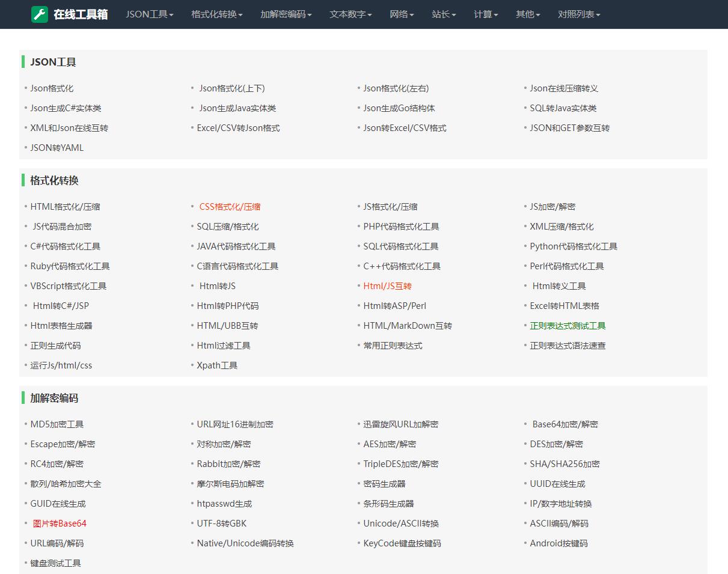Viewport: 728px width, 574px height.
Task: Open the 在线工具箱 home title link
Action: click(81, 14)
